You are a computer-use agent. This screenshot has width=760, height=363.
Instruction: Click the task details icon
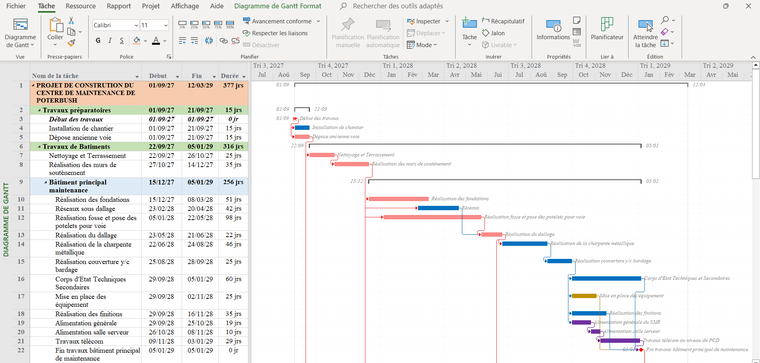click(x=577, y=32)
